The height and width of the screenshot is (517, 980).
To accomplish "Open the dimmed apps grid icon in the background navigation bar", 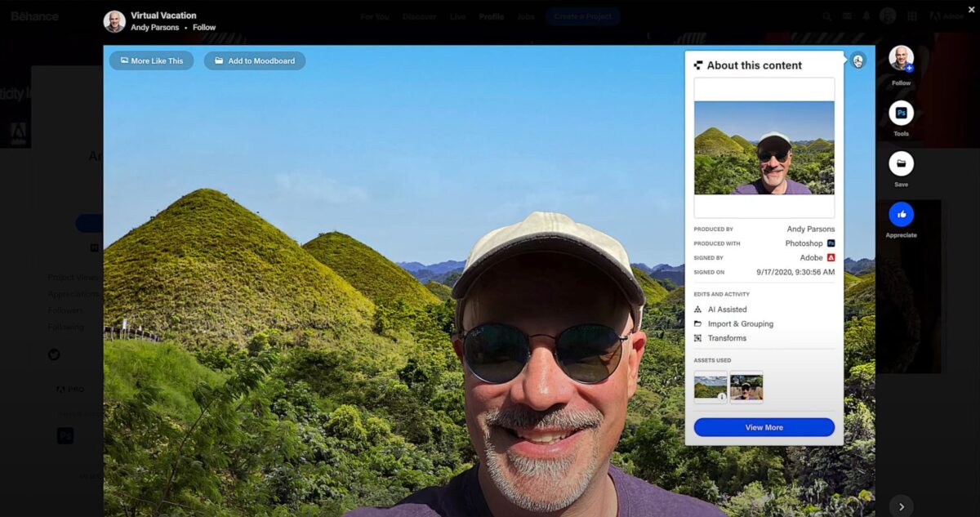I will pyautogui.click(x=912, y=16).
